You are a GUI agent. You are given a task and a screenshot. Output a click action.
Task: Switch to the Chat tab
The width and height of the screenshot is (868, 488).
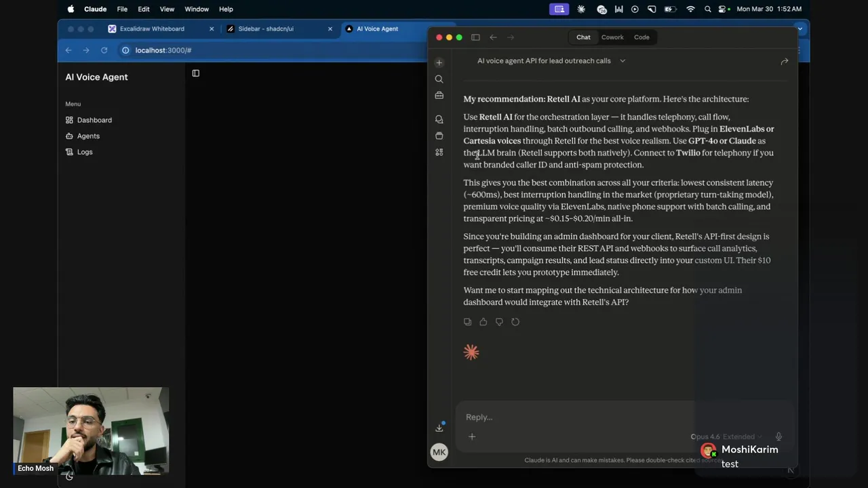[583, 37]
